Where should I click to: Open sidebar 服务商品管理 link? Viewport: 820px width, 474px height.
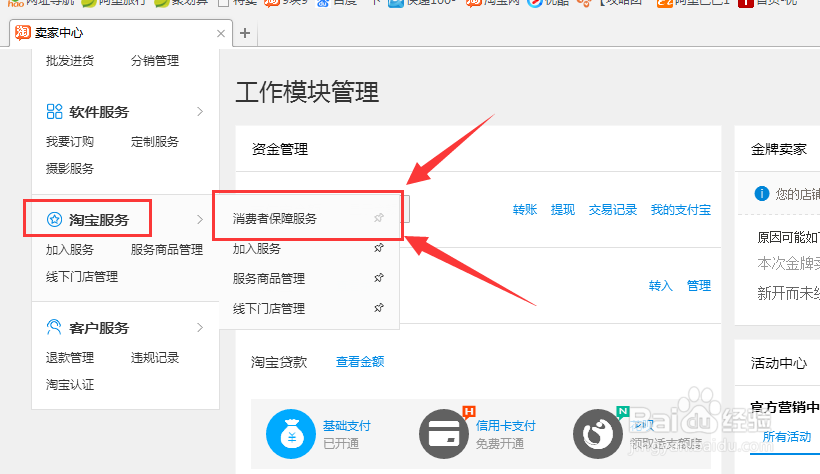167,250
